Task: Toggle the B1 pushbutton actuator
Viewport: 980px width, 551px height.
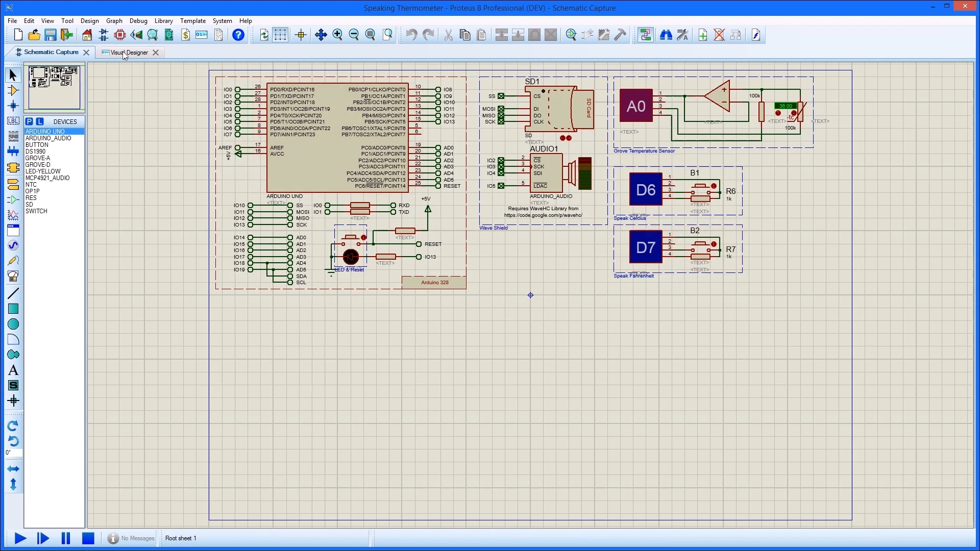Action: click(x=714, y=186)
